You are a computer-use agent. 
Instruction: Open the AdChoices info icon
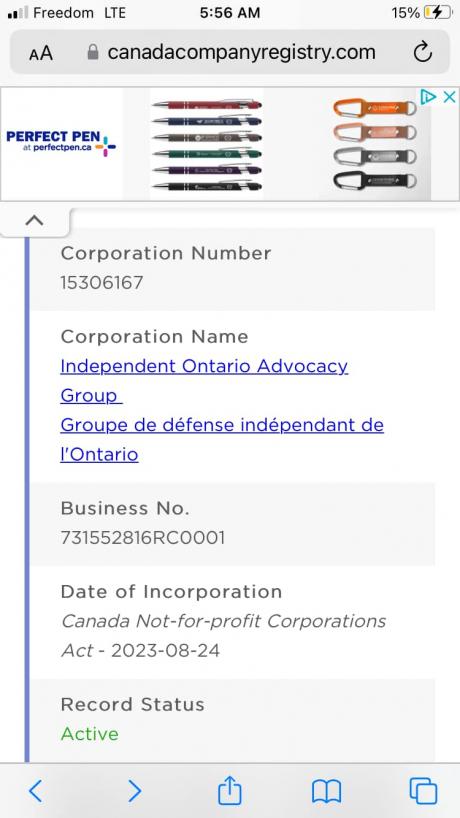(428, 97)
